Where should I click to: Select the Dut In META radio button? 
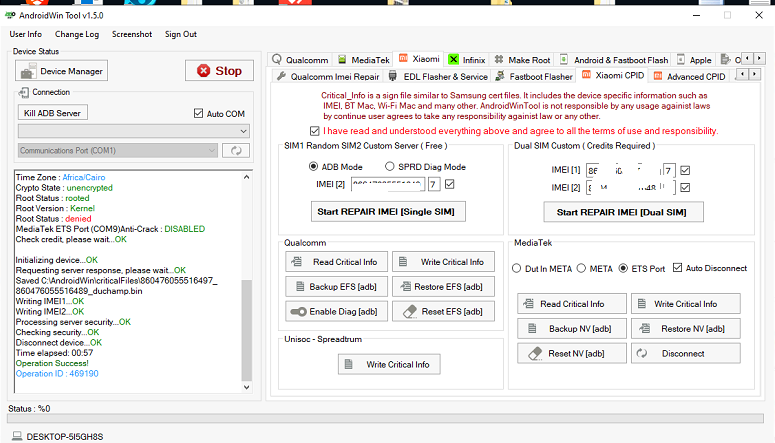click(x=517, y=268)
